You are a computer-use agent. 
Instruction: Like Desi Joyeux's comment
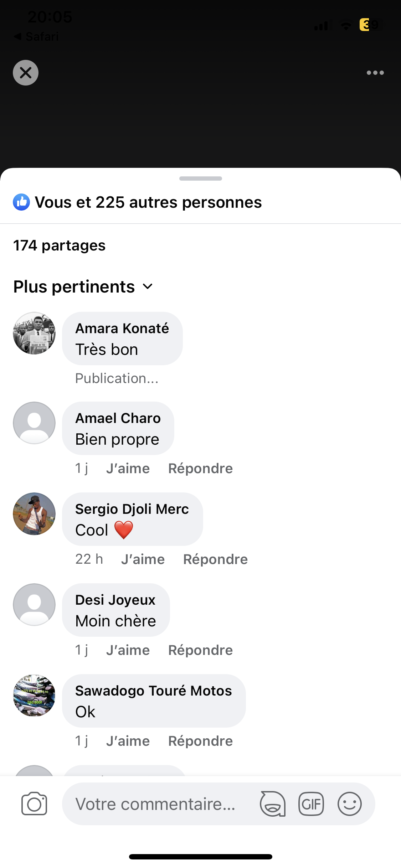coord(128,650)
